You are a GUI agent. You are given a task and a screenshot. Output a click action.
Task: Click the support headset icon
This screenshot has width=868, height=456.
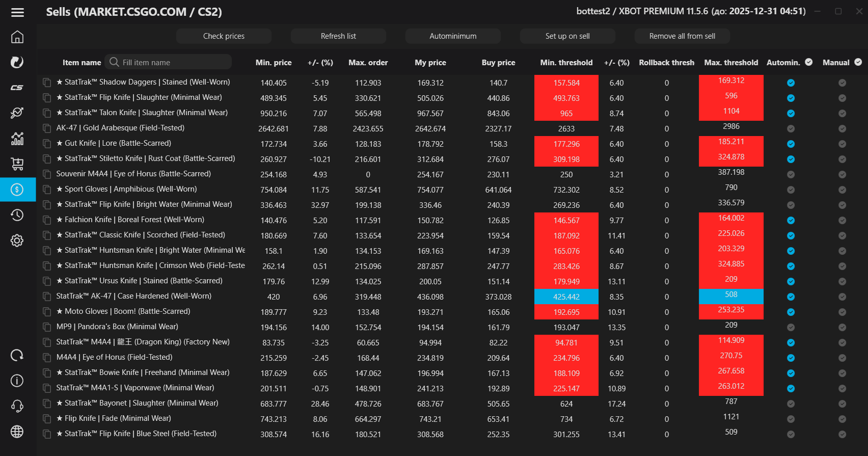click(17, 406)
